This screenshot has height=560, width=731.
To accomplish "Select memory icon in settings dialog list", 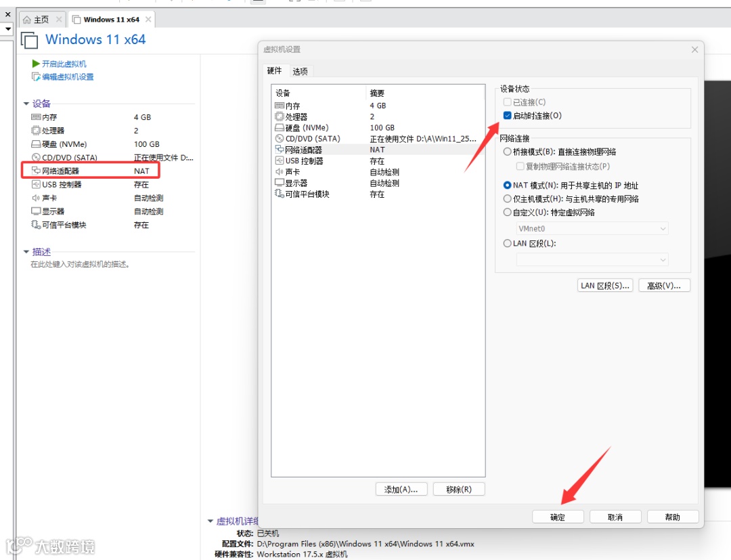I will (280, 106).
